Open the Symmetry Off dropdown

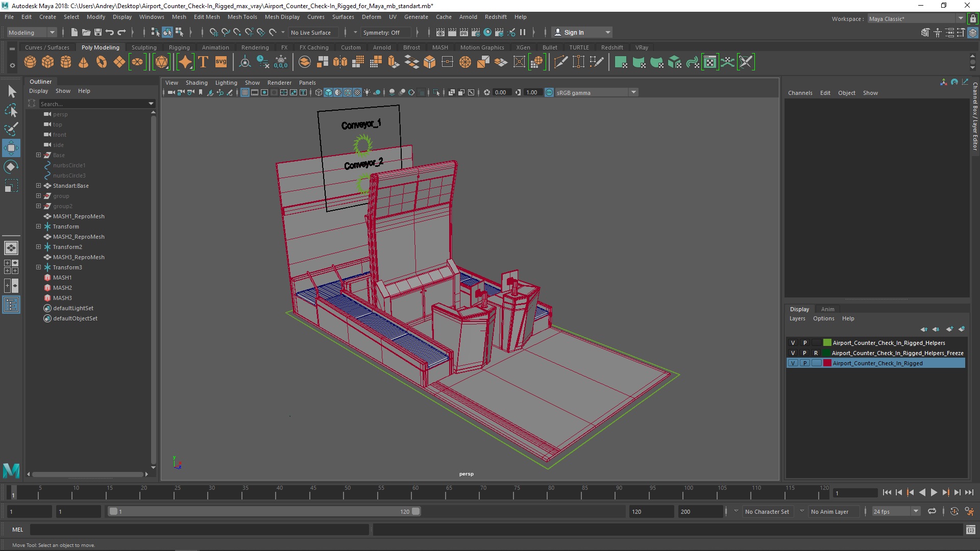coord(386,32)
